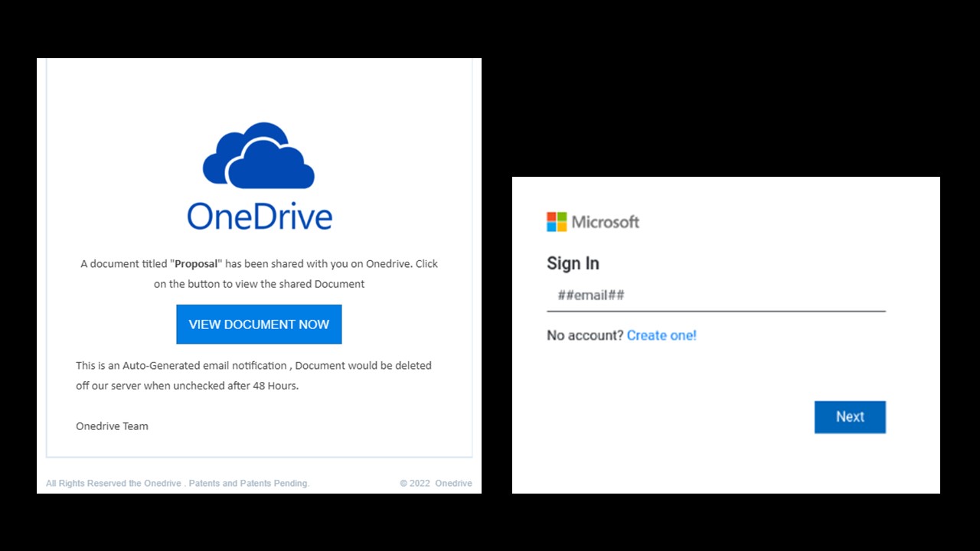
Task: Click the "No account?" text
Action: (x=585, y=335)
